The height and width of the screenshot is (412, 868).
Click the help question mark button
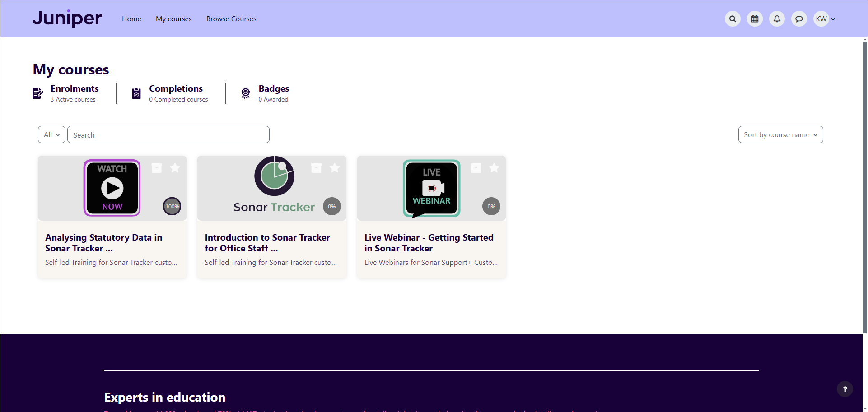tap(845, 389)
